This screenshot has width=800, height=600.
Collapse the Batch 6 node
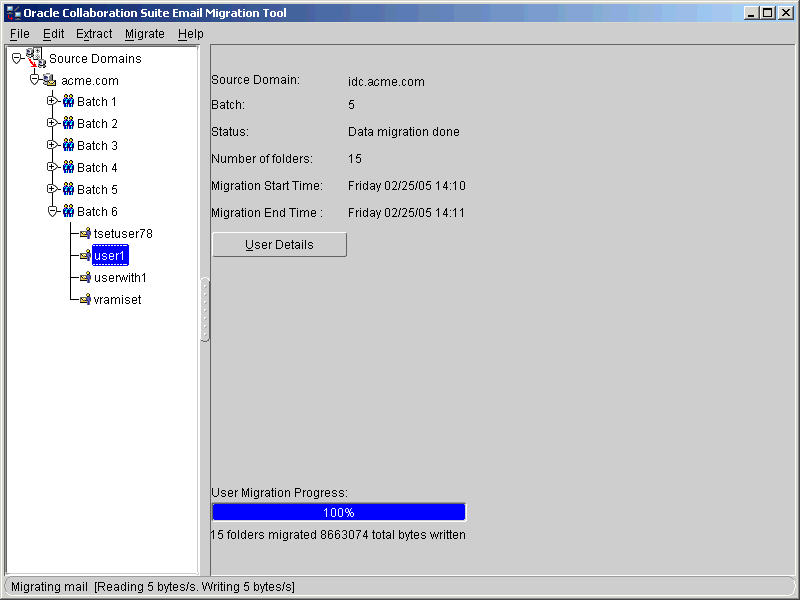(51, 211)
